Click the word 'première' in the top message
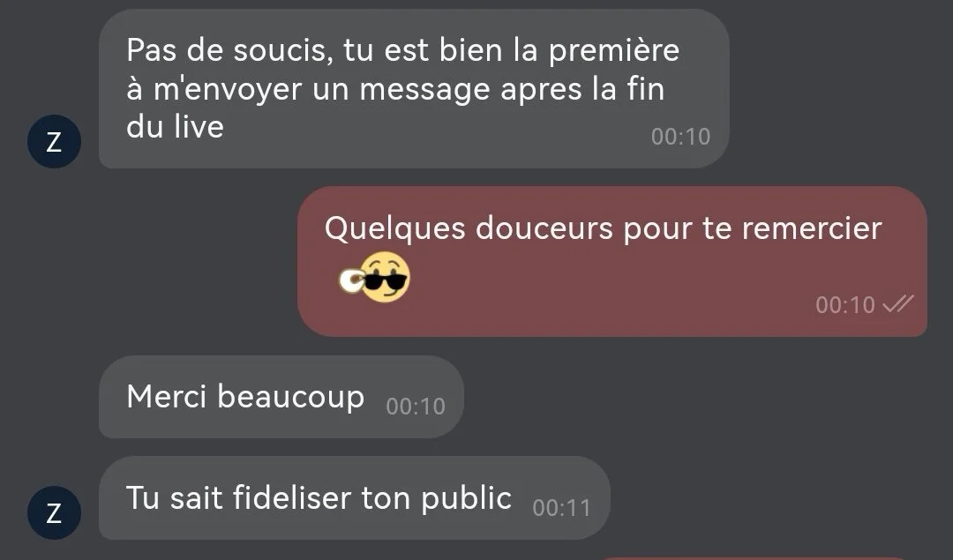Viewport: 953px width, 560px height. click(614, 51)
